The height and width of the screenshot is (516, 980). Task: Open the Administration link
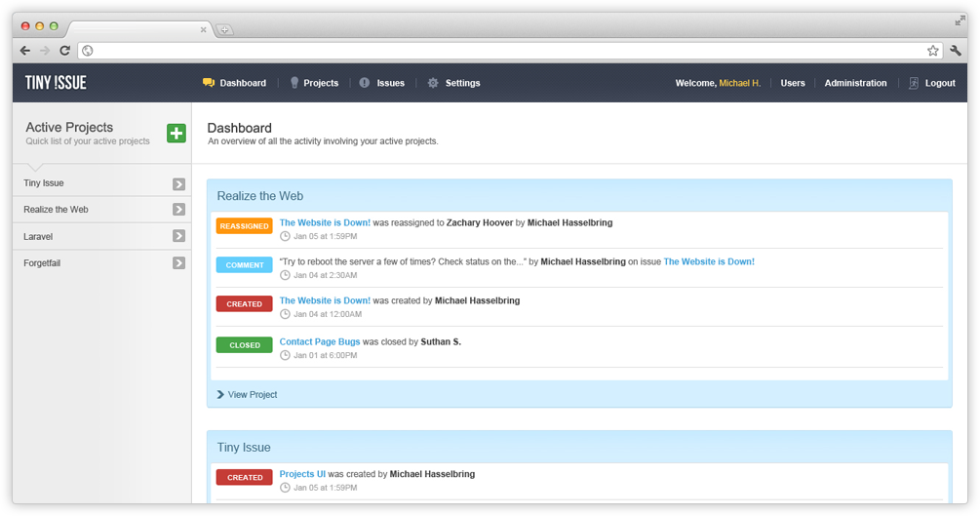point(855,84)
